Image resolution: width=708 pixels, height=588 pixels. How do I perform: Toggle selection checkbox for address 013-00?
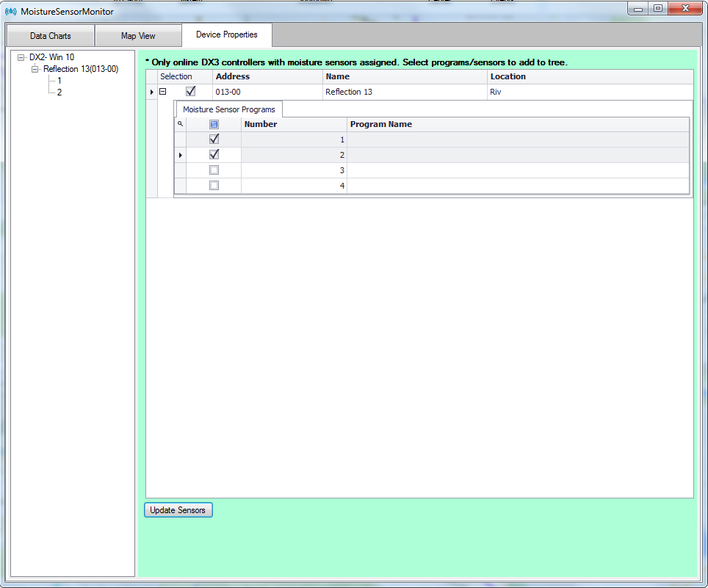click(190, 91)
